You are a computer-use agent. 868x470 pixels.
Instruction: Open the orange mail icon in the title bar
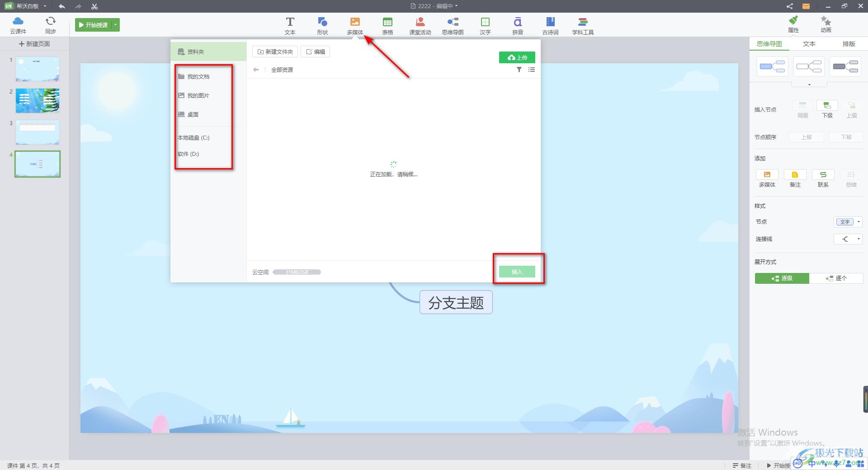[x=806, y=6]
